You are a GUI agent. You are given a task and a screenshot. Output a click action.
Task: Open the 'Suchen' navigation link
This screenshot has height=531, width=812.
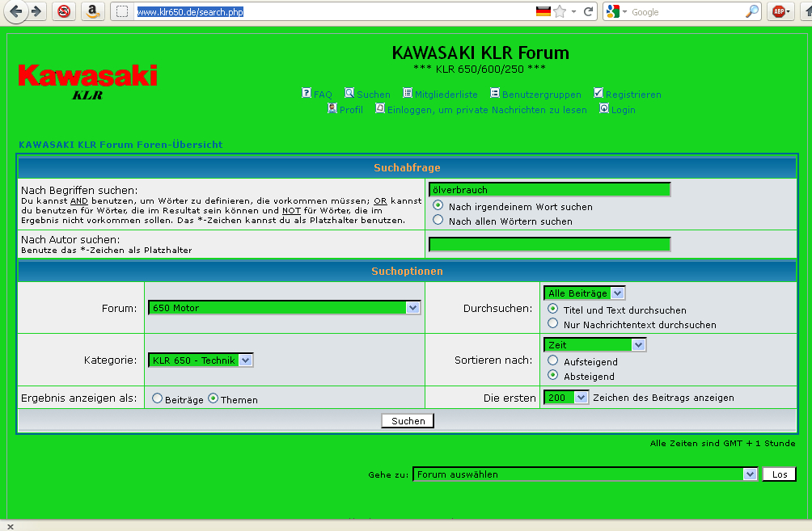(x=374, y=95)
